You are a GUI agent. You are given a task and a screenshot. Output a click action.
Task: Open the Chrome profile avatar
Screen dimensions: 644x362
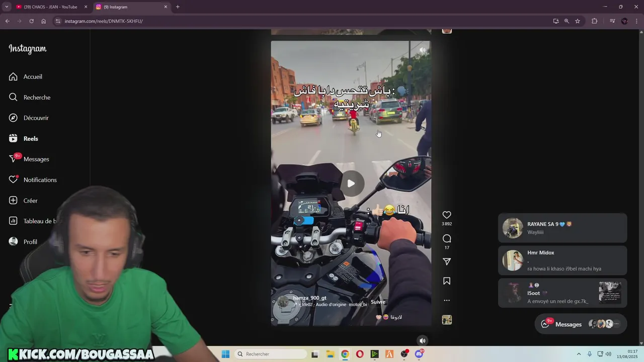pos(624,21)
